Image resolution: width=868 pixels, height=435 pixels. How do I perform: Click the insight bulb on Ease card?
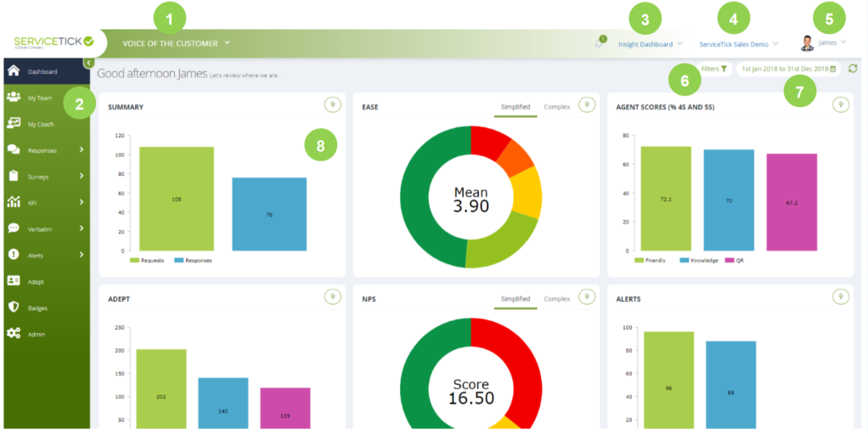point(587,105)
